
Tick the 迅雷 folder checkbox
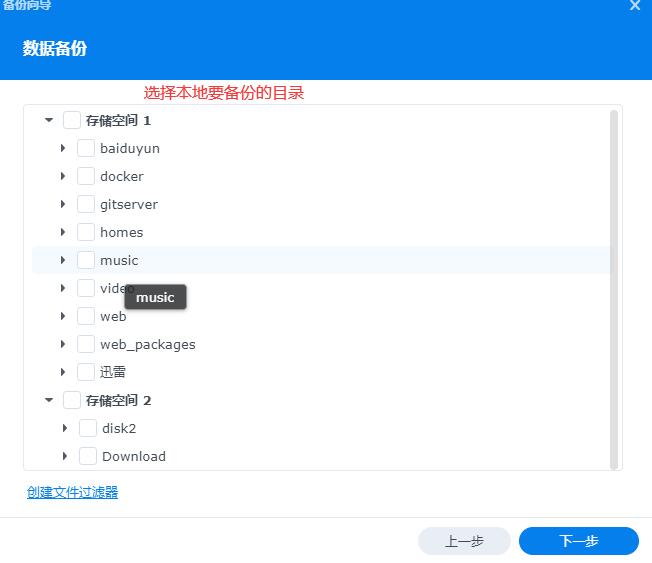(x=86, y=372)
